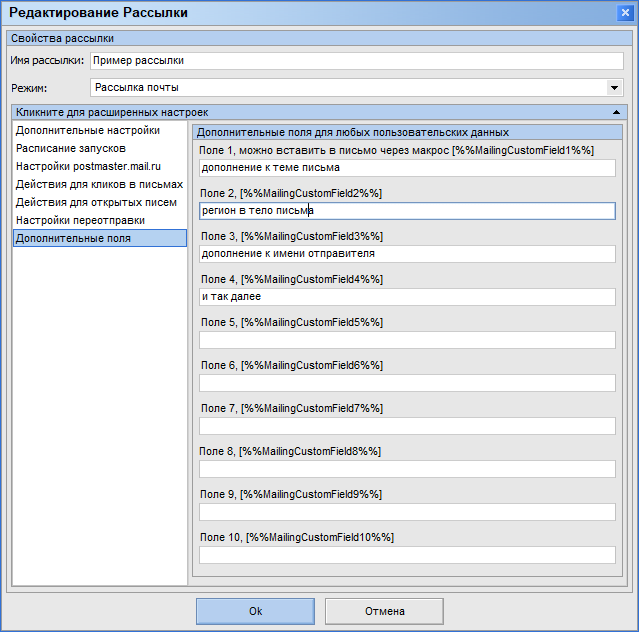Click the Отмена button
Viewport: 639px width, 632px height.
coord(384,611)
